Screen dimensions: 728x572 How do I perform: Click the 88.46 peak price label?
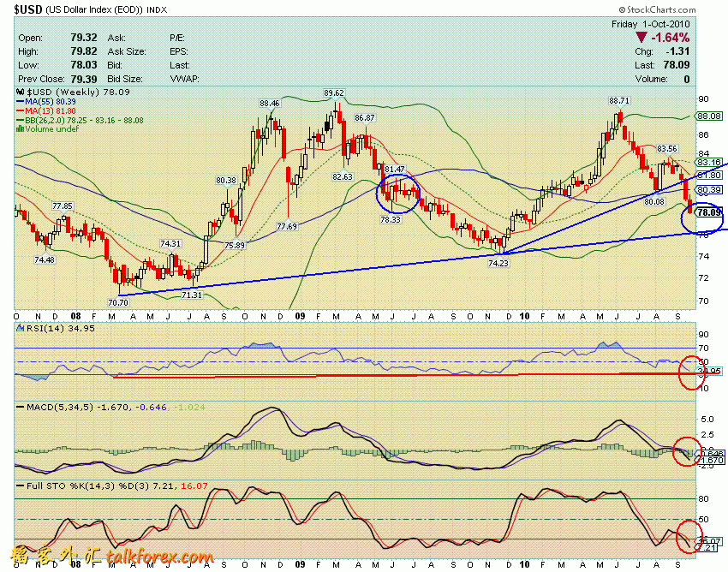click(x=269, y=103)
